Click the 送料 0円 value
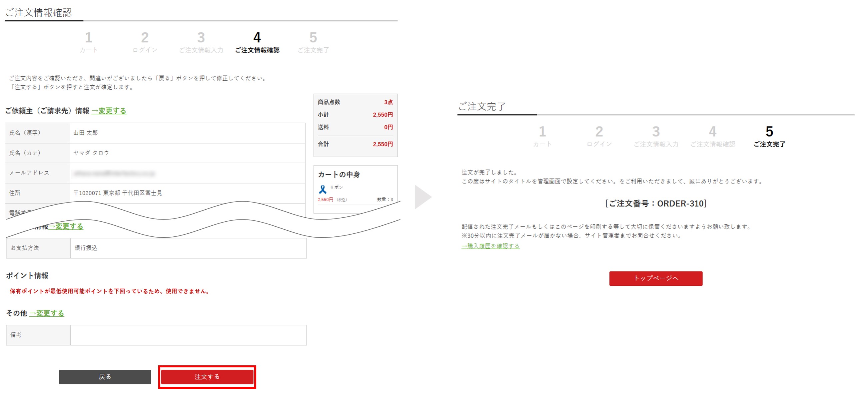Image resolution: width=868 pixels, height=394 pixels. tap(388, 127)
